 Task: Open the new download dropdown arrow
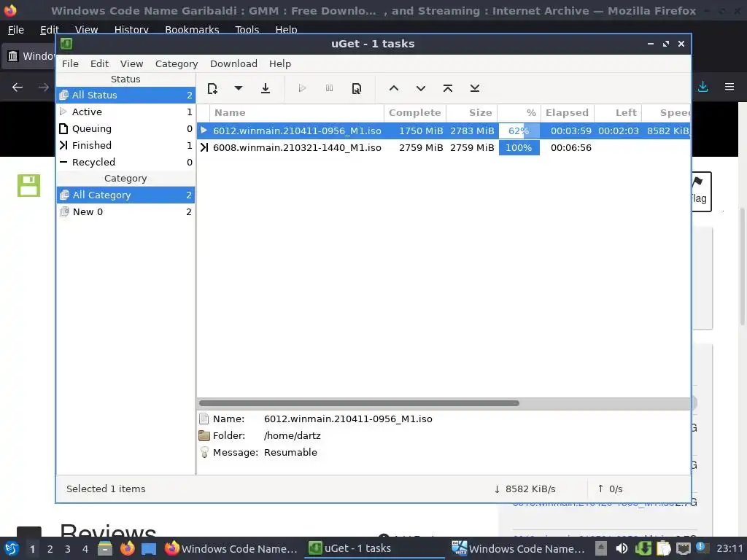[239, 88]
